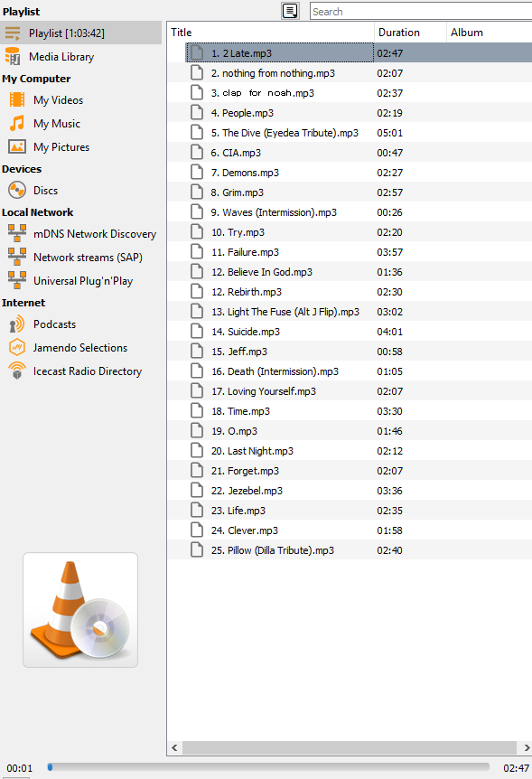Click file icon of 8. Grim.mp3

coord(197,192)
